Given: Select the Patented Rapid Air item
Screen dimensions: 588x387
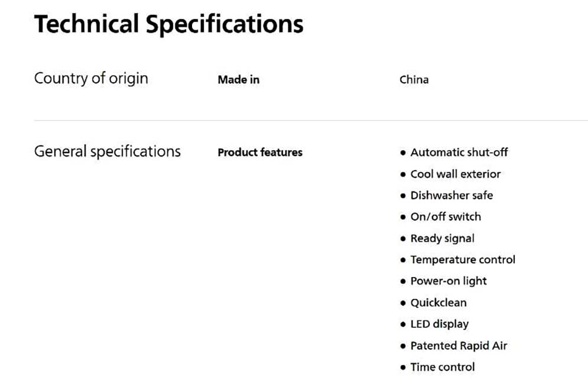Looking at the screenshot, I should pyautogui.click(x=458, y=346).
